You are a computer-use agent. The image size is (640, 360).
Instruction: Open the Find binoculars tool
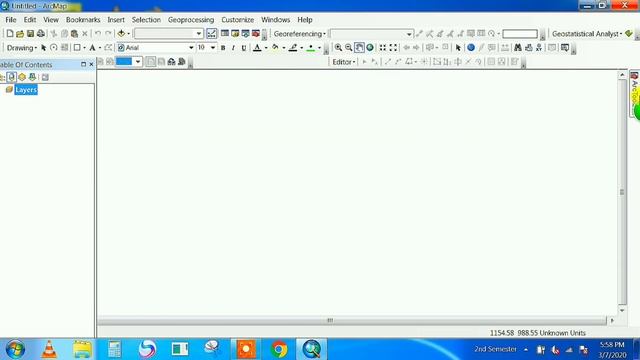(518, 48)
